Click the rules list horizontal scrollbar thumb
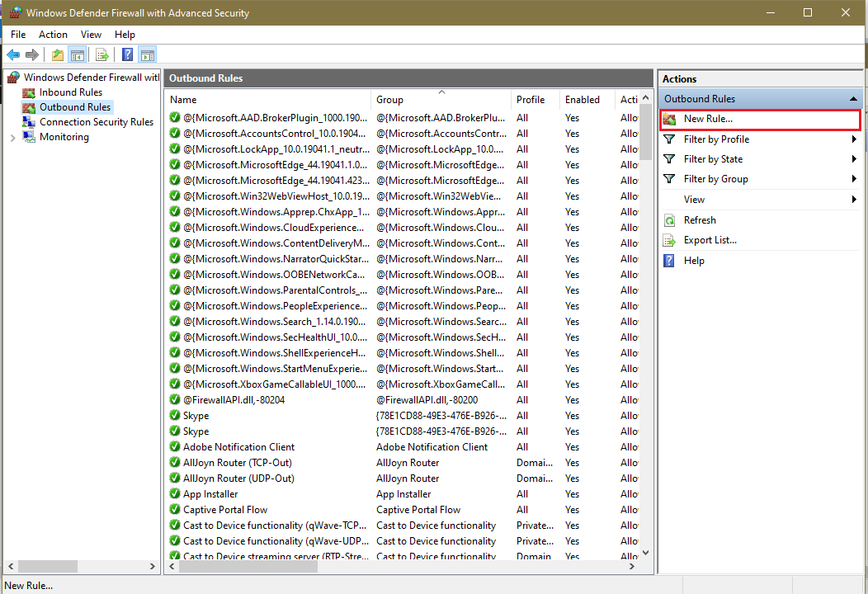 click(248, 567)
